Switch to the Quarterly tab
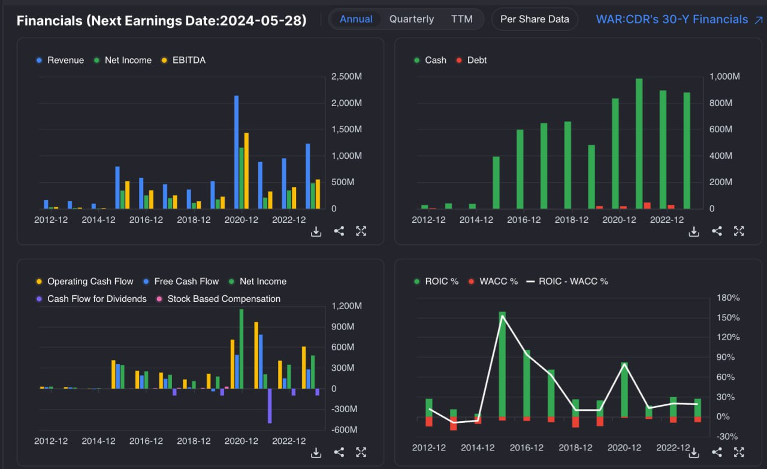The image size is (768, 470). 411,19
